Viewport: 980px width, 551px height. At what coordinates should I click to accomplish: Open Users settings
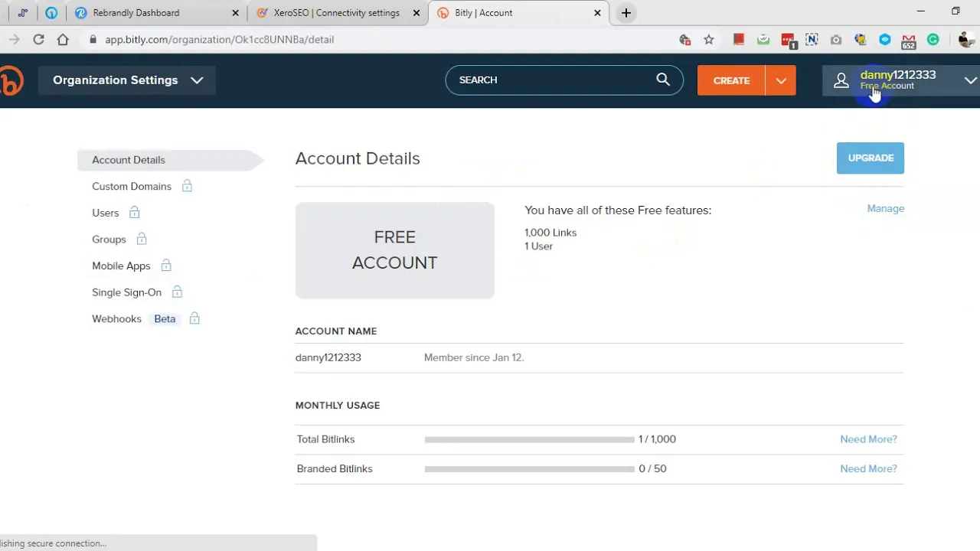(106, 213)
